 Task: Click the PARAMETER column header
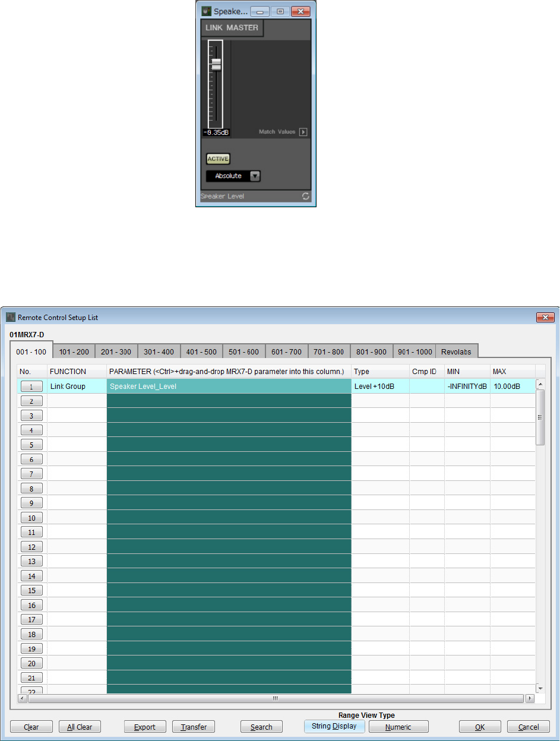point(229,371)
